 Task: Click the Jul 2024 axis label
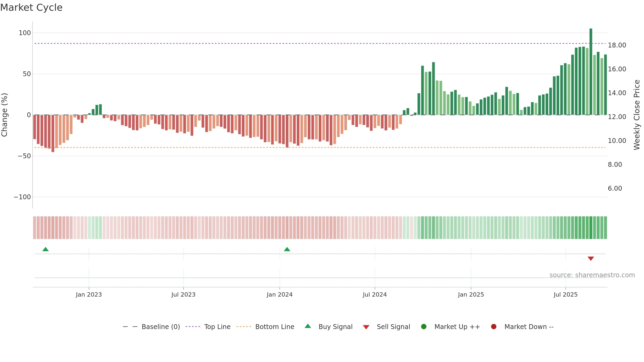pos(375,295)
